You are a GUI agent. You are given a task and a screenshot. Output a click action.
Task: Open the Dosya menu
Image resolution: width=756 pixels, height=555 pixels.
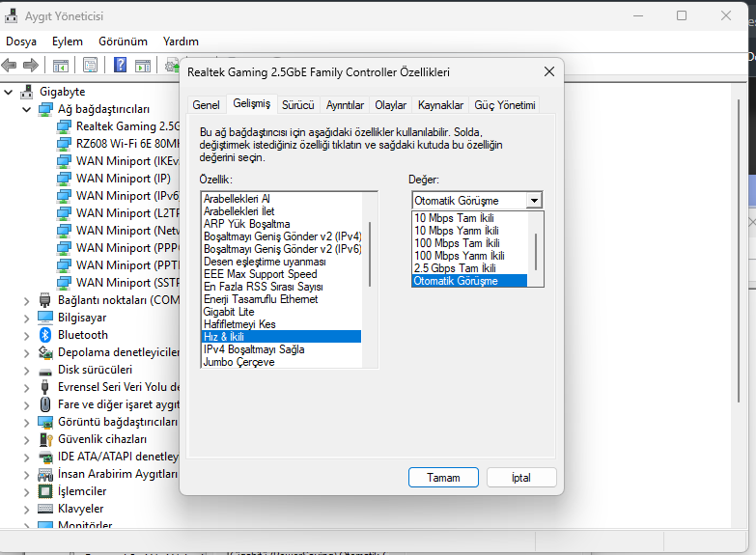(21, 42)
